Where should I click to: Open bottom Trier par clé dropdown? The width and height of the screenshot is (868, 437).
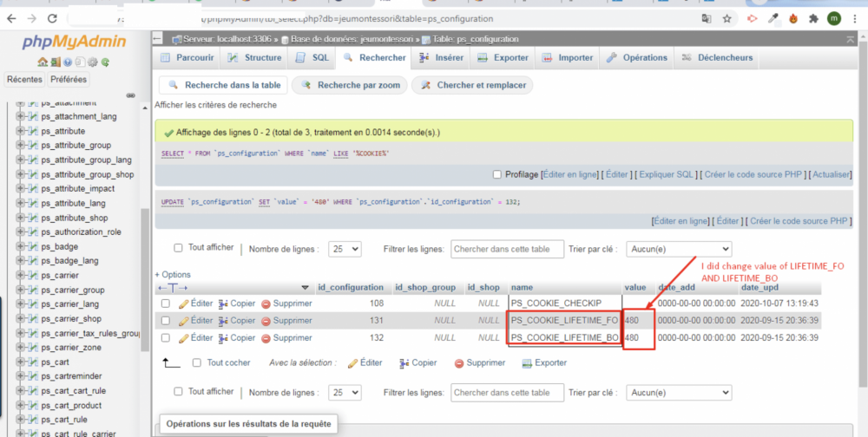coord(679,392)
